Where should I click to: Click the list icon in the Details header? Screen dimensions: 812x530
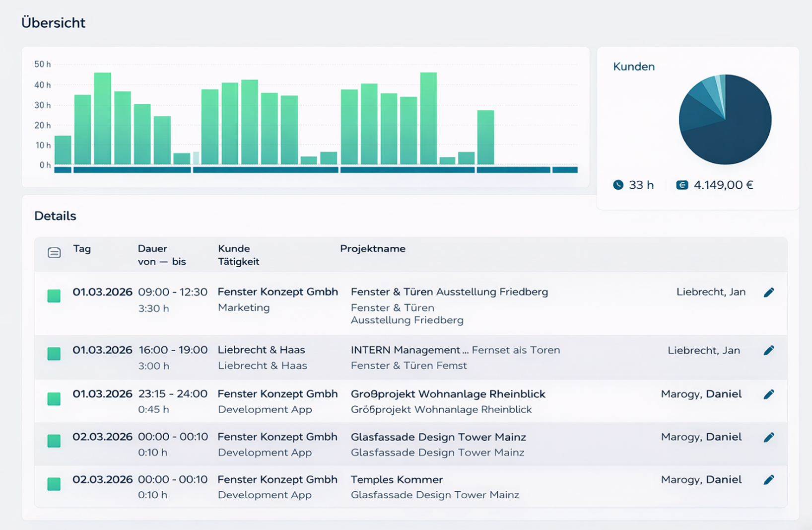coord(54,253)
